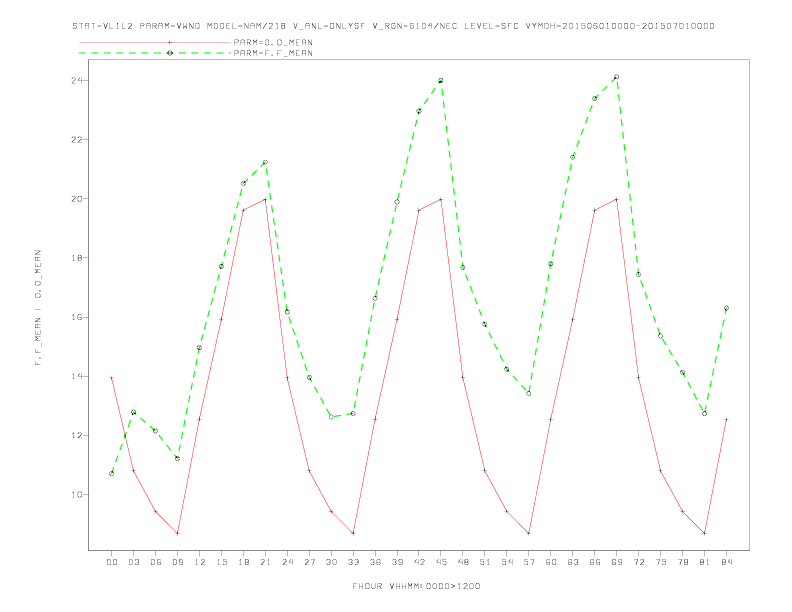Viewport: 792px width, 612px height.
Task: Click the PARM=O.O_MEAN legend label
Action: tap(273, 42)
